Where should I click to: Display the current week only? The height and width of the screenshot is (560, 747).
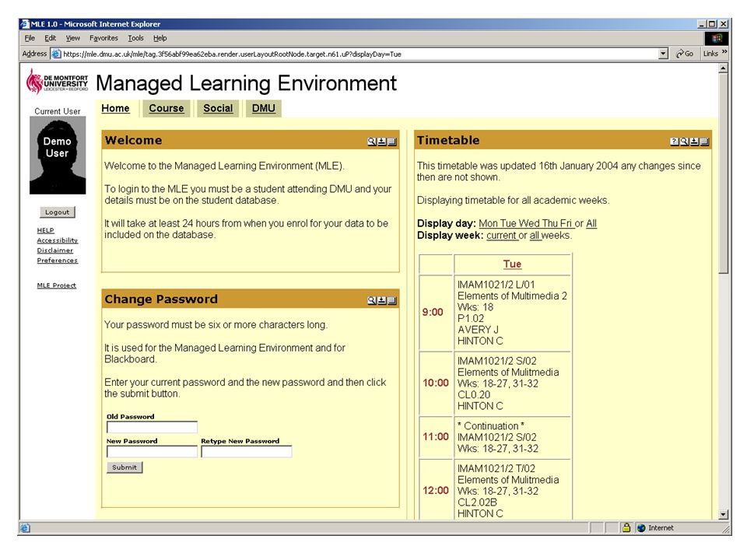click(x=501, y=235)
